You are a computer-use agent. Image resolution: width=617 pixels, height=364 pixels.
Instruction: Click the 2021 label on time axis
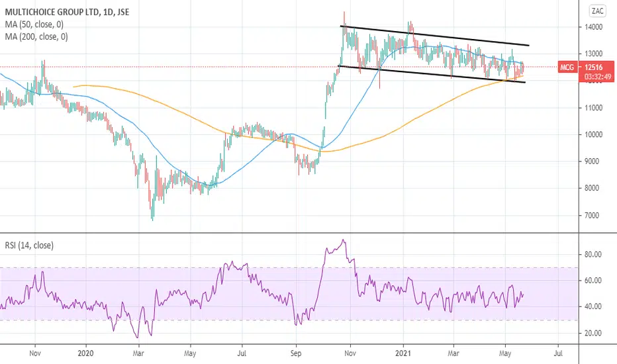(403, 353)
